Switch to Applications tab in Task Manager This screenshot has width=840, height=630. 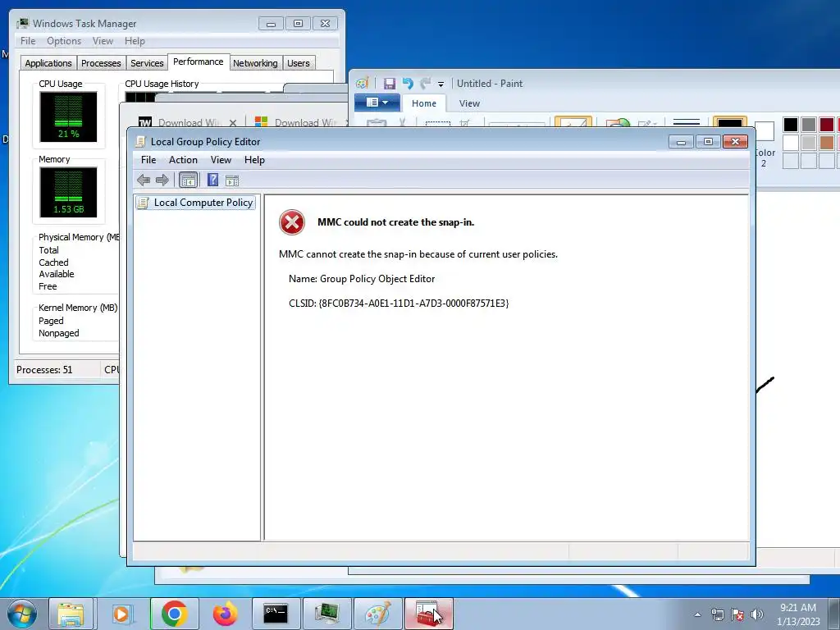48,63
